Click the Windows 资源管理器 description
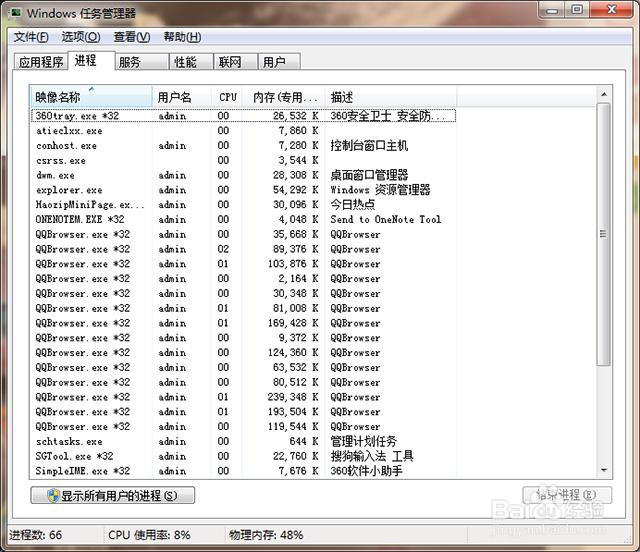Screen dimensions: 640x552 point(380,190)
